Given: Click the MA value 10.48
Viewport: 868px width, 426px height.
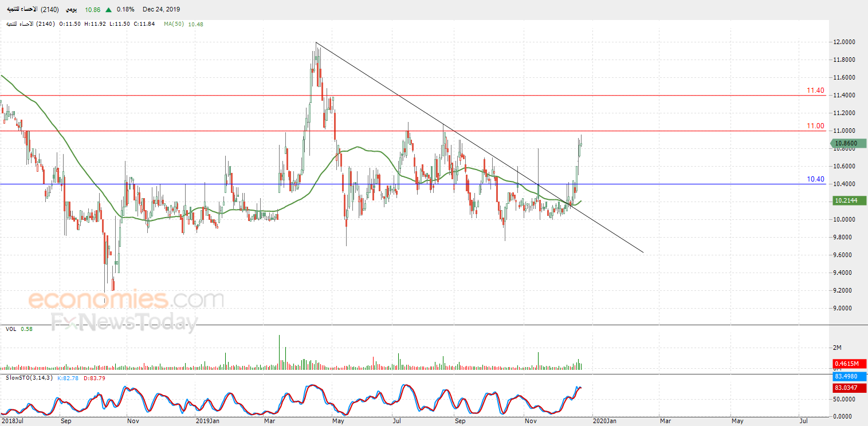Looking at the screenshot, I should tap(195, 24).
